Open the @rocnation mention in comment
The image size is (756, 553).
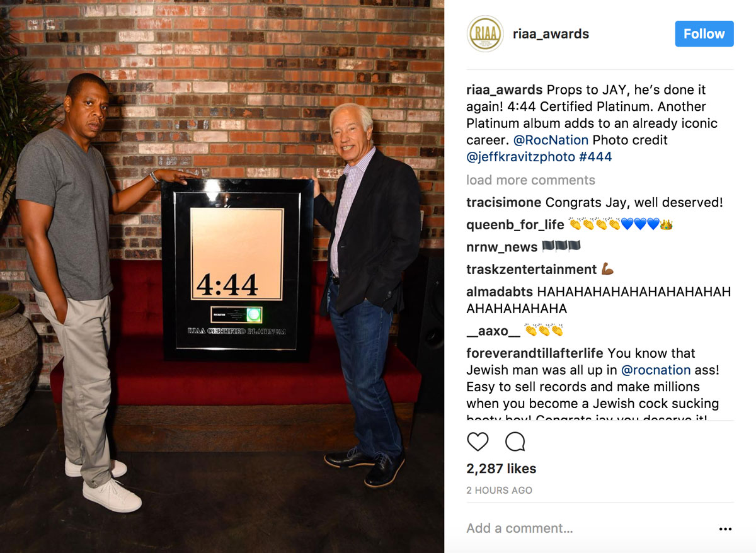(656, 370)
